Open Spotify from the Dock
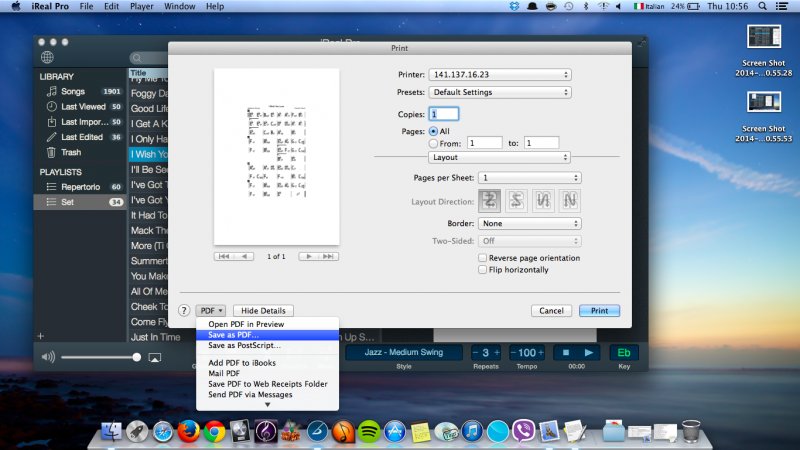The height and width of the screenshot is (450, 800). point(369,431)
